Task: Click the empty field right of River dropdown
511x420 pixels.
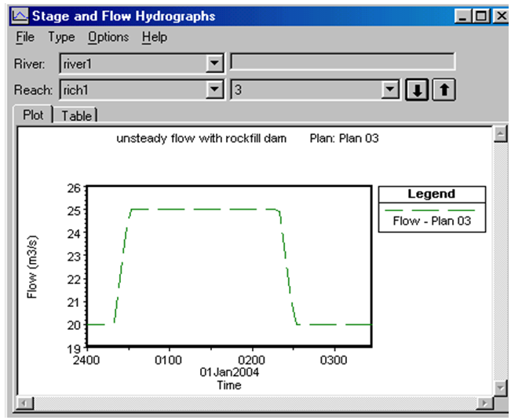Action: pyautogui.click(x=341, y=63)
